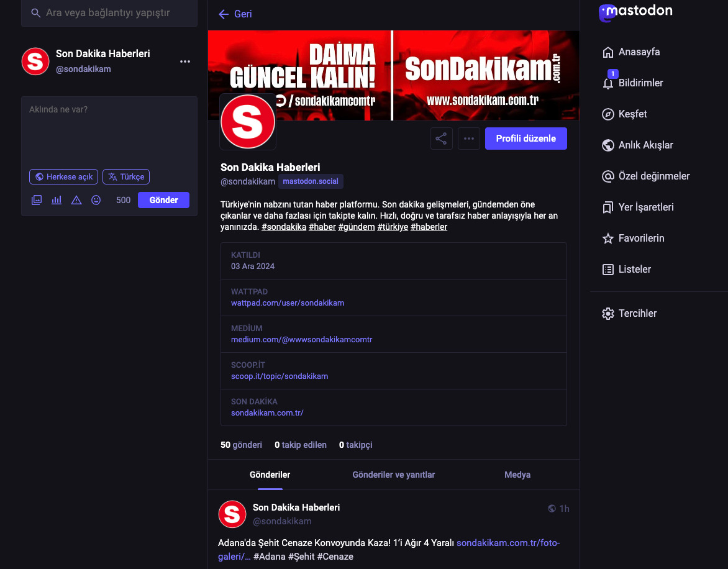Add a poll with the chart icon
This screenshot has width=728, height=569.
tap(57, 200)
